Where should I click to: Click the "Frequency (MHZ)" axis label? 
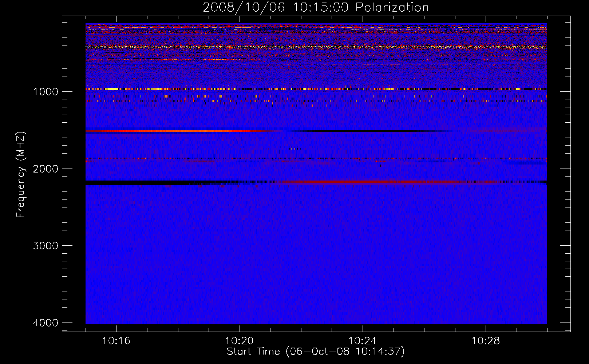pyautogui.click(x=21, y=175)
